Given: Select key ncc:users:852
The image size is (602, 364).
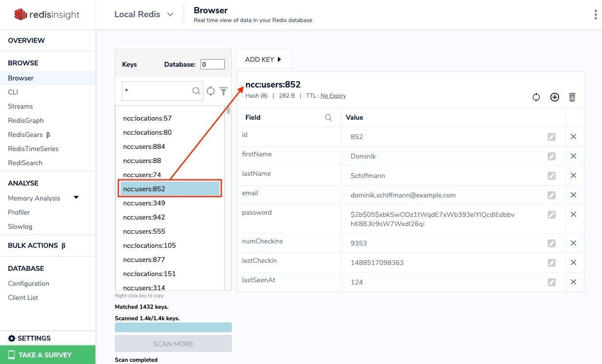Looking at the screenshot, I should [x=170, y=189].
